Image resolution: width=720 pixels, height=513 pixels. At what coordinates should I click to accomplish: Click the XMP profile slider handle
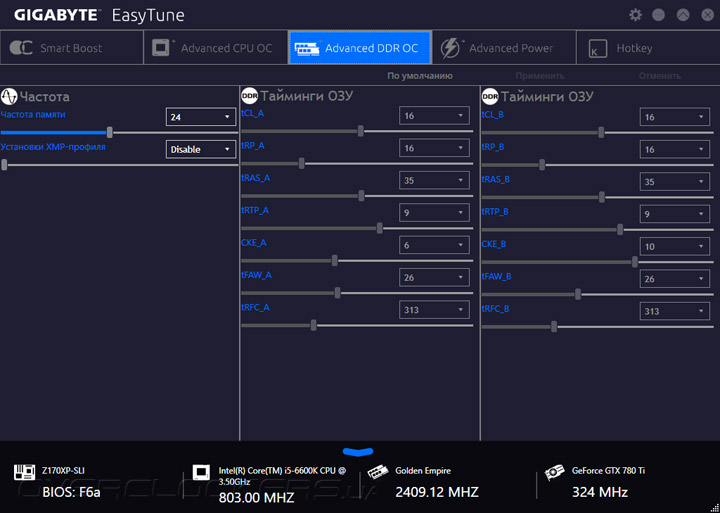[x=4, y=164]
